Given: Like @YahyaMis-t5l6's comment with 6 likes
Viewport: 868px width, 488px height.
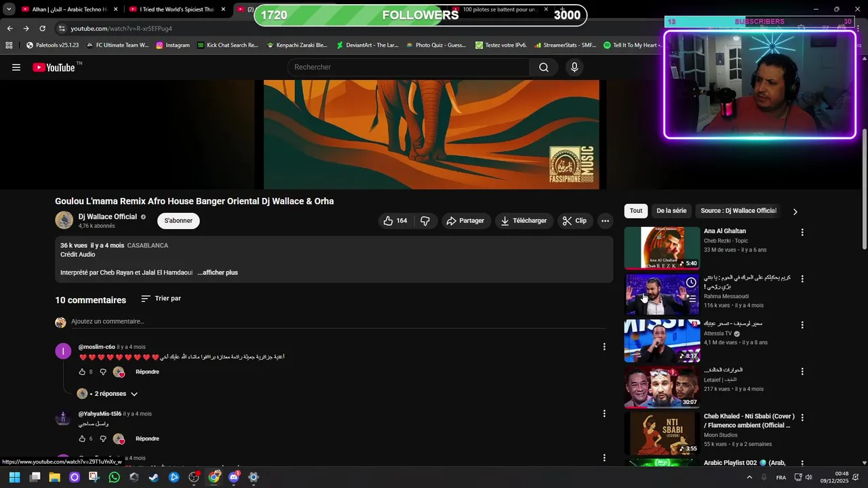Looking at the screenshot, I should (82, 439).
